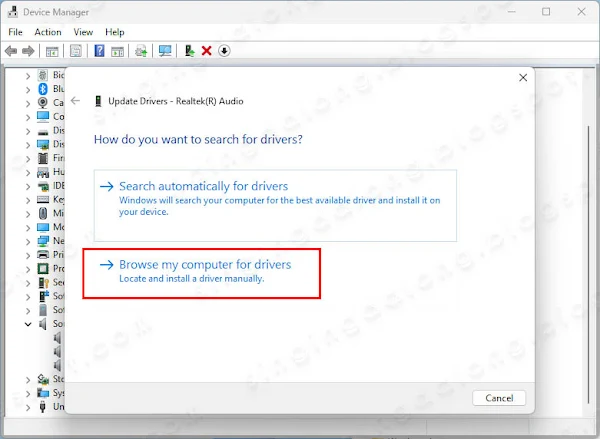Click the Back arrow in Device Manager toolbar
The image size is (600, 439).
coord(11,51)
